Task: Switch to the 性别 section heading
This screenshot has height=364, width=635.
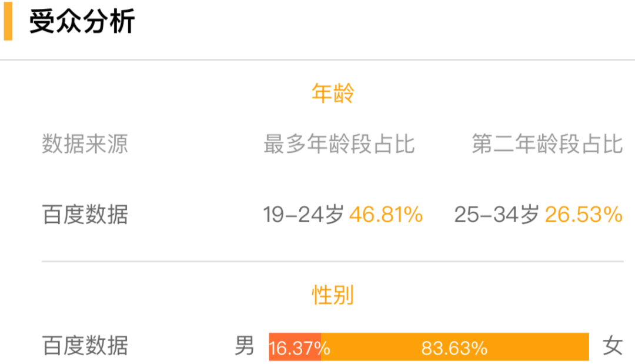Action: click(332, 295)
